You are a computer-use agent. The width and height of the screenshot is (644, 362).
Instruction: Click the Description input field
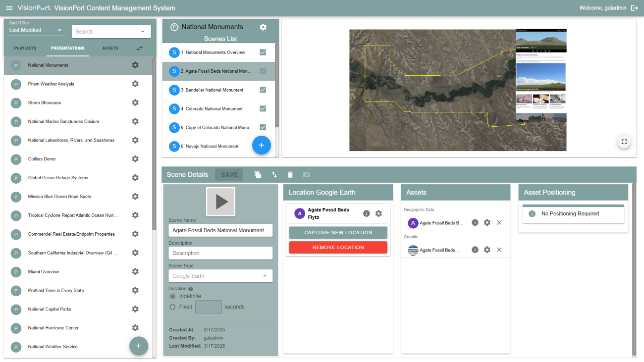[220, 253]
